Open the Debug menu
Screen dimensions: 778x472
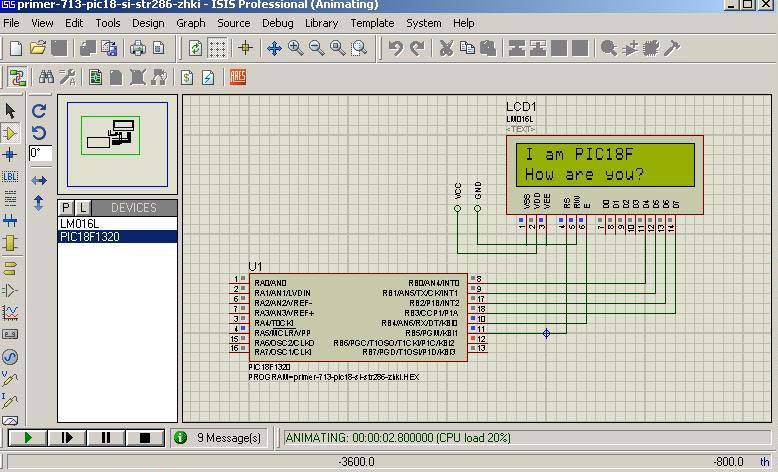tap(278, 22)
